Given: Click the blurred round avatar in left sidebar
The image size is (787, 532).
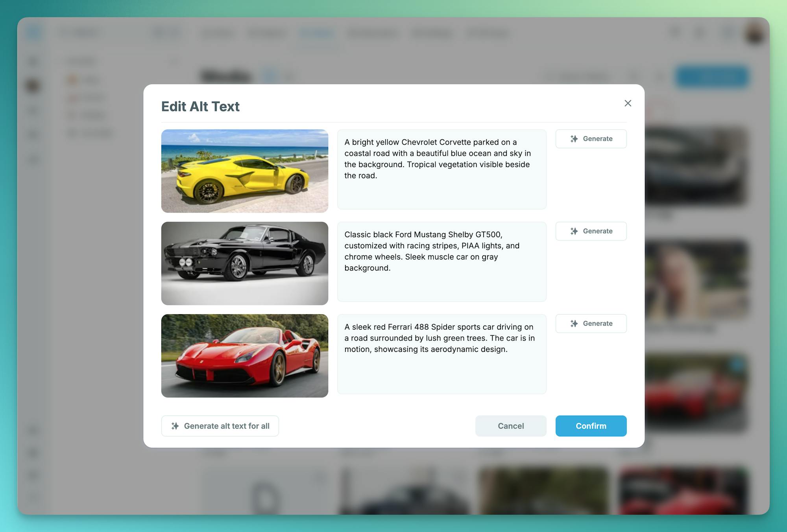Looking at the screenshot, I should pos(33,85).
